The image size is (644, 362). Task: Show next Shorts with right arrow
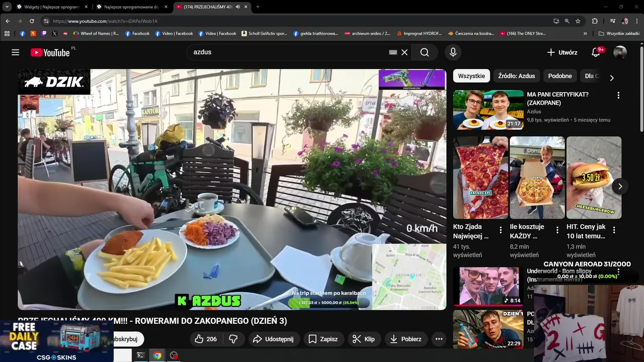620,186
